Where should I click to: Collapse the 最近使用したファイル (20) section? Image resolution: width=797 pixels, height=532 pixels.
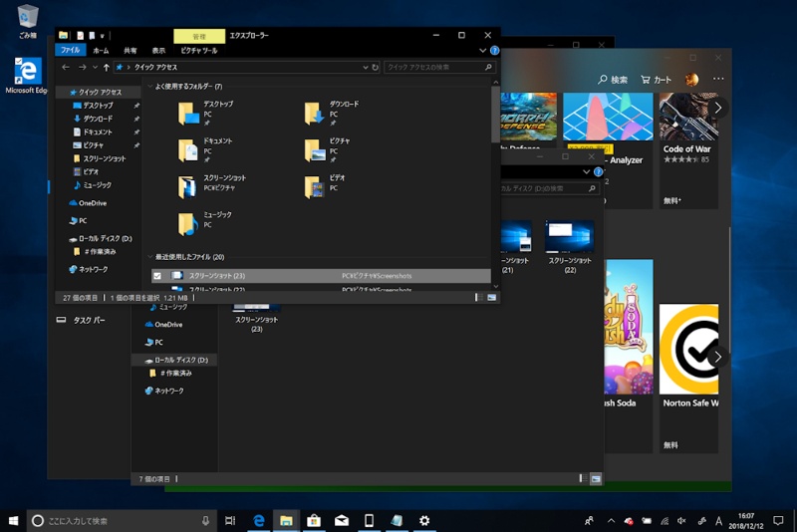(150, 257)
